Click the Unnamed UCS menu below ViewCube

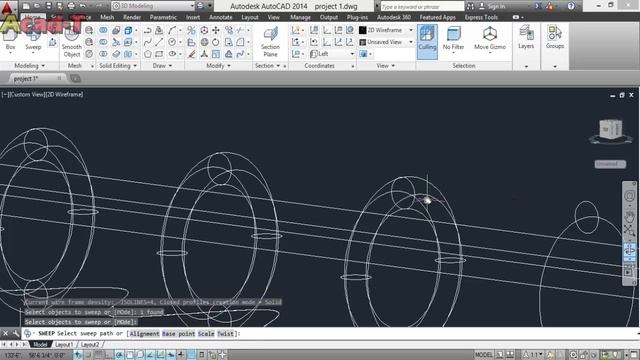tap(610, 164)
